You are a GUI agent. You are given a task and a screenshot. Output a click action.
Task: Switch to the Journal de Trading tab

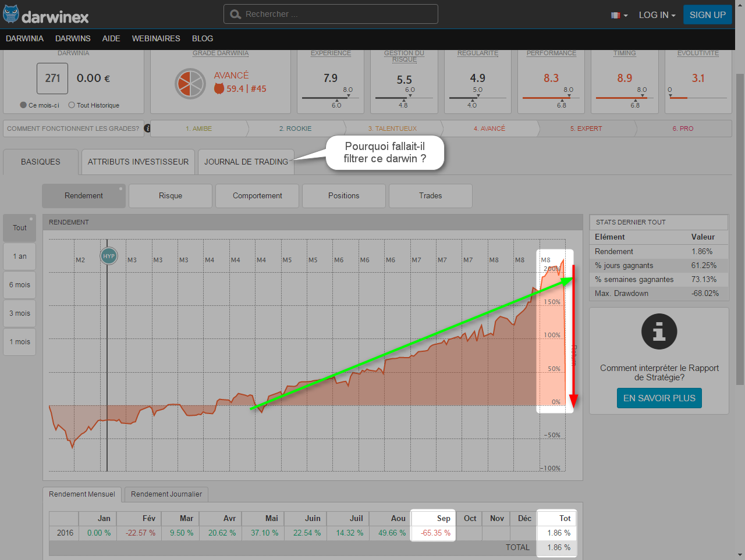pyautogui.click(x=246, y=162)
